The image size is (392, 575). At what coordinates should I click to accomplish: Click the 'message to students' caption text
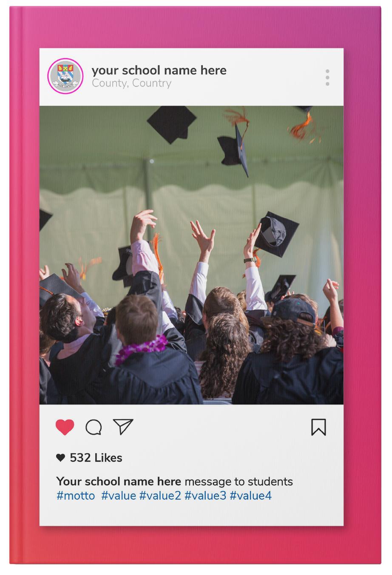(239, 482)
